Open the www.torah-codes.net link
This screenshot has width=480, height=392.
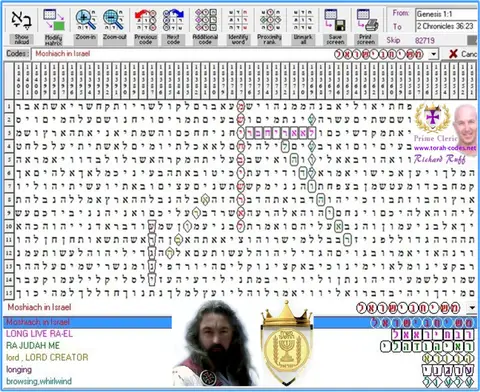tap(445, 147)
